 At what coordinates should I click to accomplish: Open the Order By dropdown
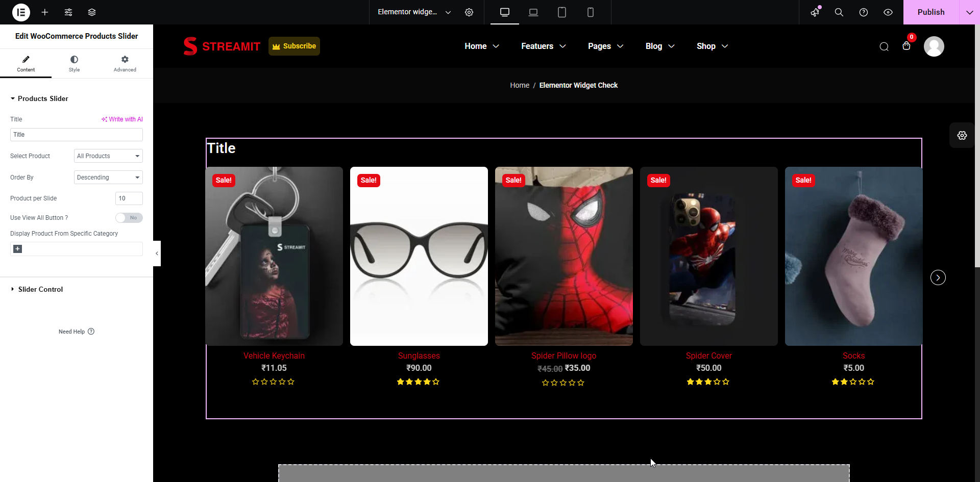(x=108, y=177)
